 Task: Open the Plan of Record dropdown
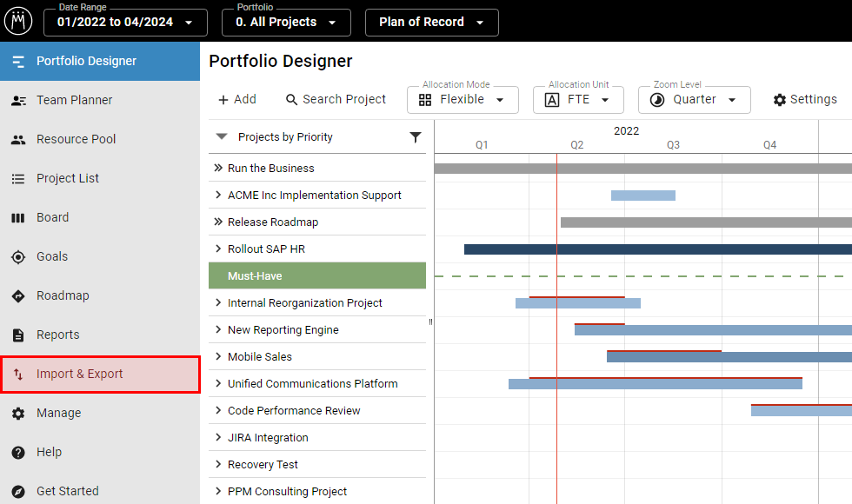(431, 23)
